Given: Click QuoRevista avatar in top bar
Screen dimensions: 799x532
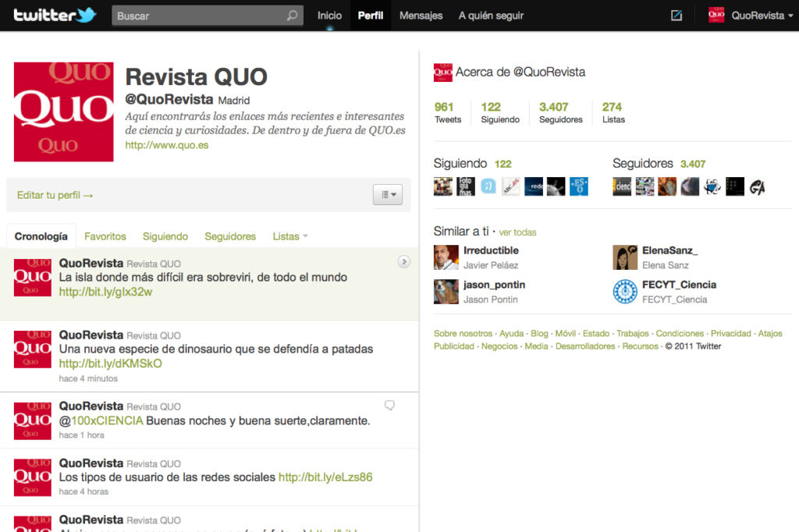Looking at the screenshot, I should click(x=716, y=16).
